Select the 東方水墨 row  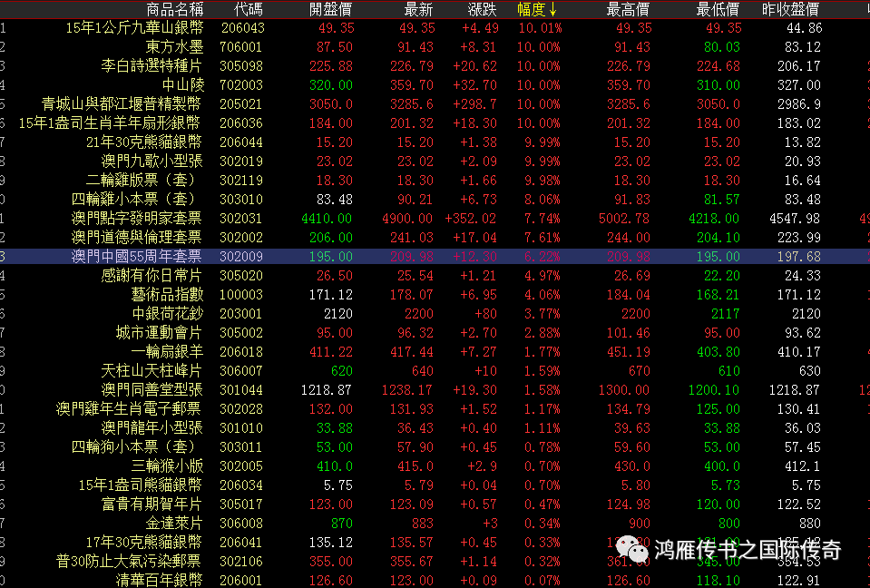[x=435, y=47]
